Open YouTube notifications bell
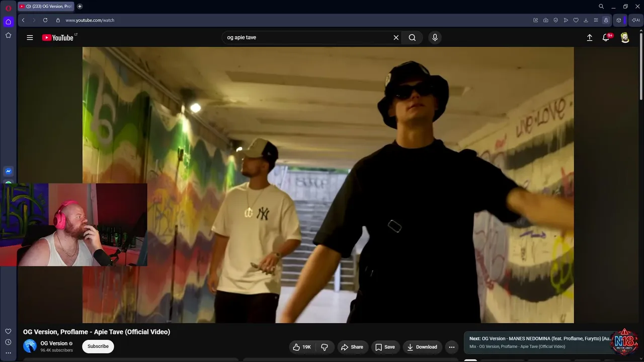Viewport: 644px width, 362px height. 606,37
